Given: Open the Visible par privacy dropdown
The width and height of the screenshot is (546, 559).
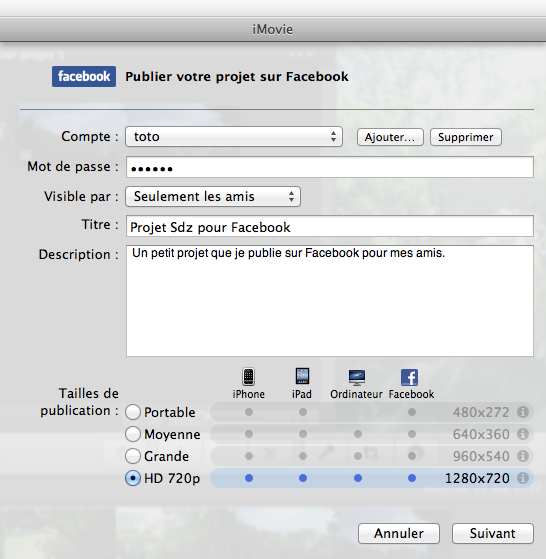Looking at the screenshot, I should 213,196.
